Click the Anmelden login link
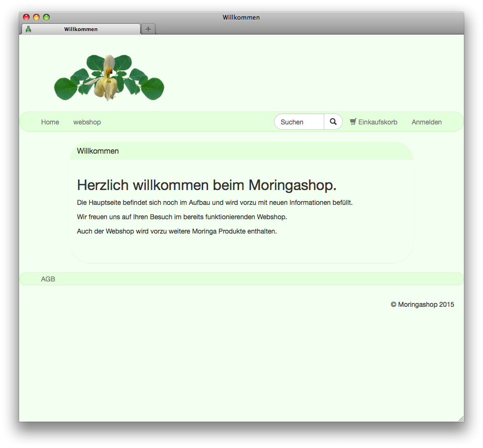The image size is (483, 448). click(x=427, y=122)
